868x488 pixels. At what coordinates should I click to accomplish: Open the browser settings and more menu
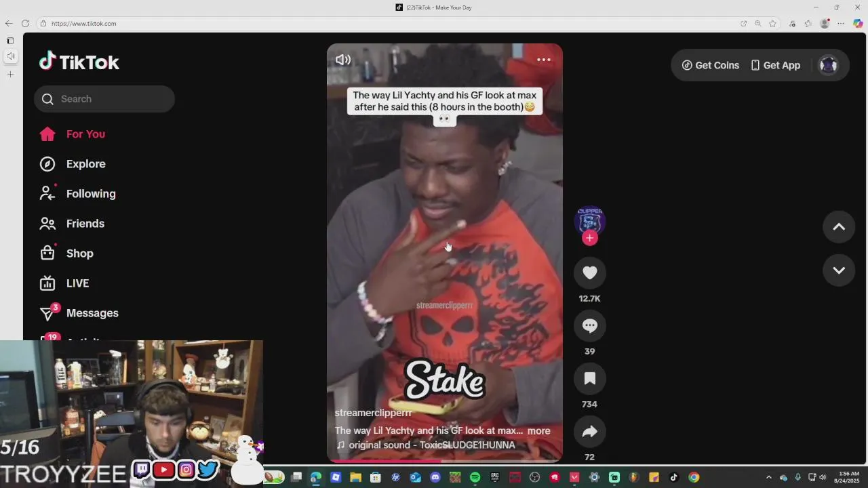pos(841,24)
